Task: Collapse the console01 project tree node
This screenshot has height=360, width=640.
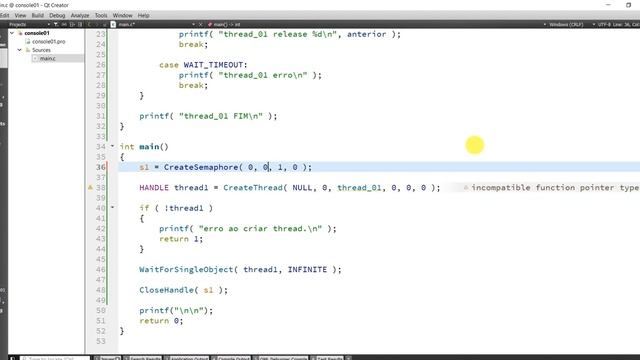Action: point(12,33)
